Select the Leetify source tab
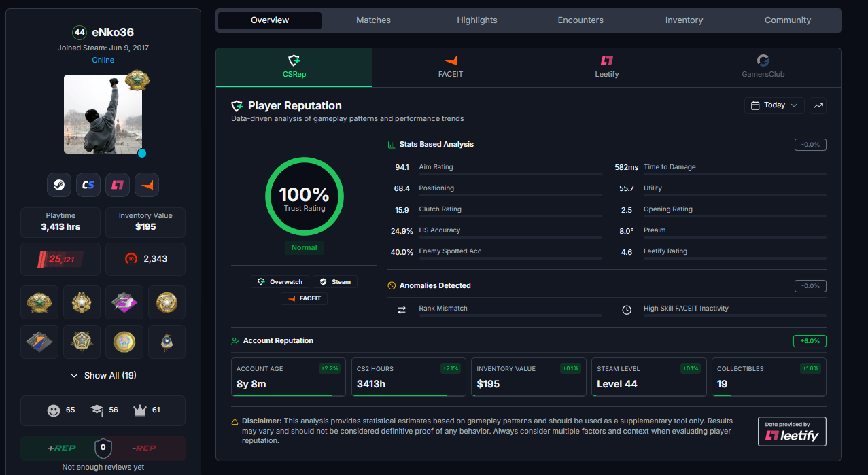868x475 pixels. 607,67
